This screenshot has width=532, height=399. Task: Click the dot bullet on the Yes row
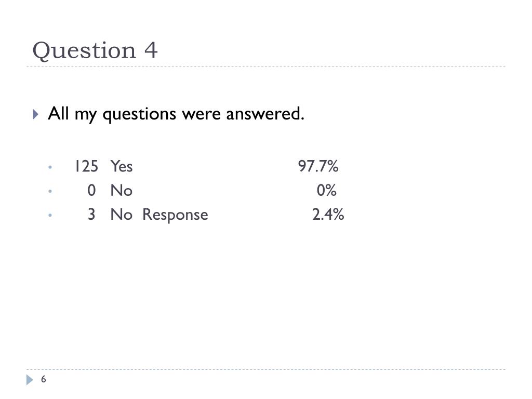50,167
